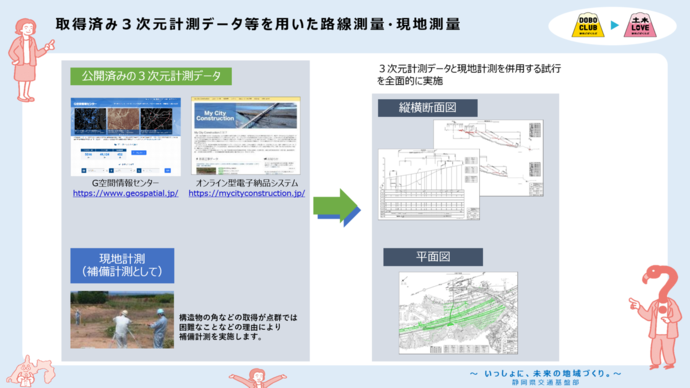Click the map-shaped character at bottom left

point(30,372)
